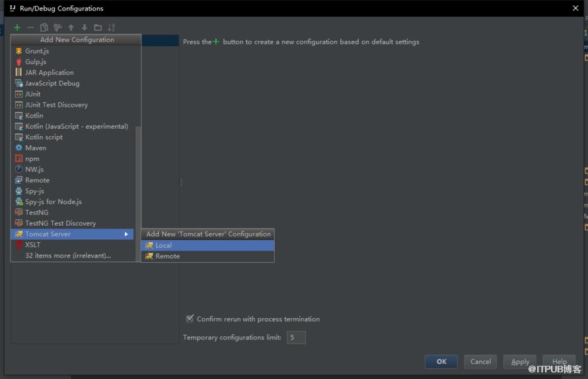Click the Move Up arrow icon
This screenshot has height=379, width=588.
pos(71,27)
